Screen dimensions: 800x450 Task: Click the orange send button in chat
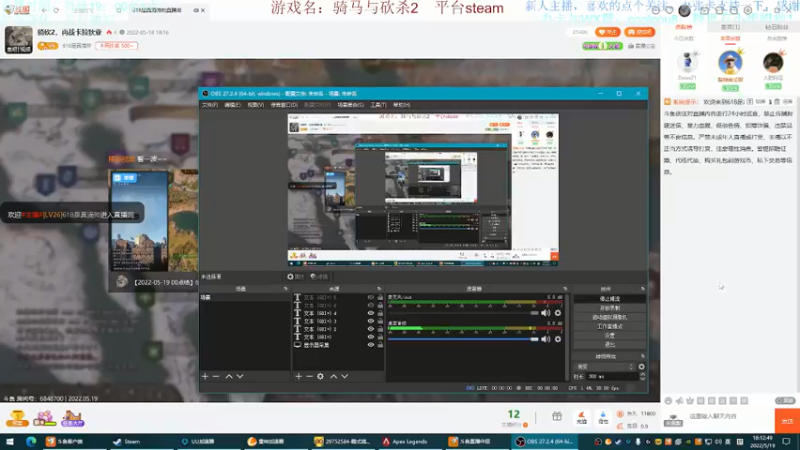click(x=787, y=421)
